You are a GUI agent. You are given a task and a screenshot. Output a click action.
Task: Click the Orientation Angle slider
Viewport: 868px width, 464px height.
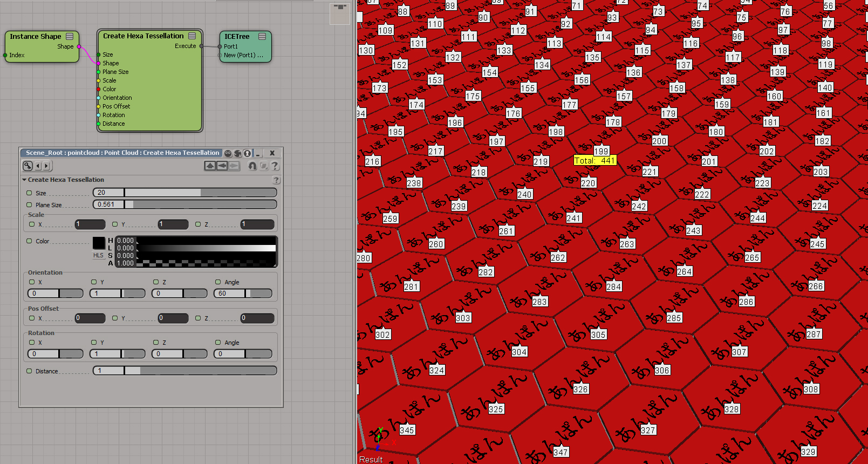(x=243, y=294)
